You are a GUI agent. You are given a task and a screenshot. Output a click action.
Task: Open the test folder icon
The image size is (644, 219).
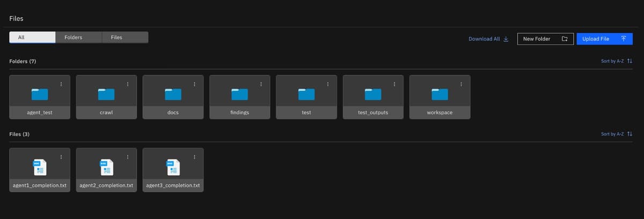tap(306, 94)
